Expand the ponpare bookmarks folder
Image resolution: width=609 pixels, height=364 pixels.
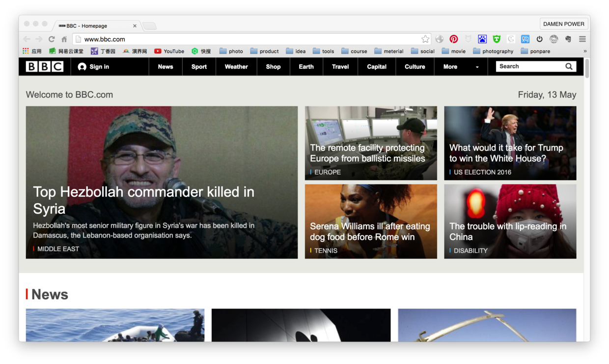tap(535, 51)
